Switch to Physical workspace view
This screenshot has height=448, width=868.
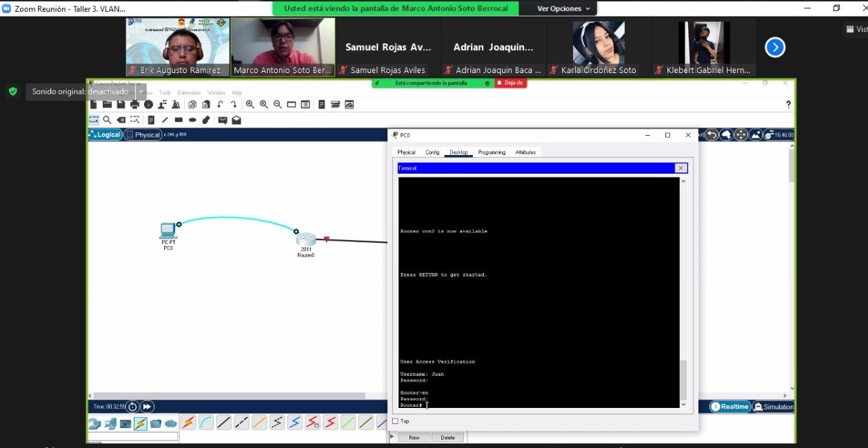pos(143,134)
